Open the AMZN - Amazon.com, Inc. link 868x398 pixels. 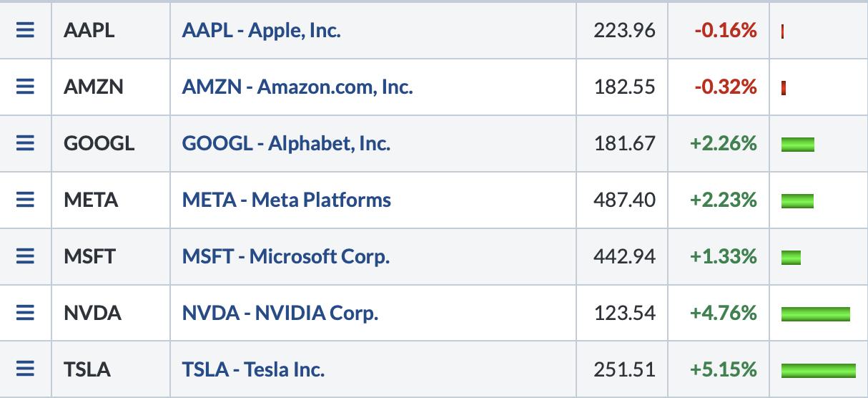[x=297, y=87]
